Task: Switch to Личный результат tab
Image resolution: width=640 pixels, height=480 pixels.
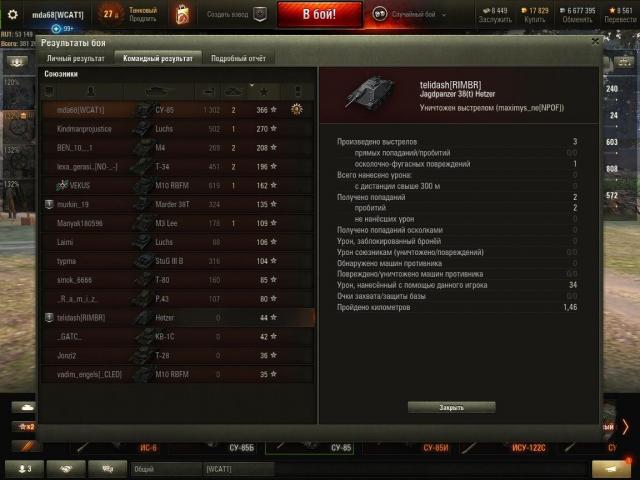Action: (76, 58)
